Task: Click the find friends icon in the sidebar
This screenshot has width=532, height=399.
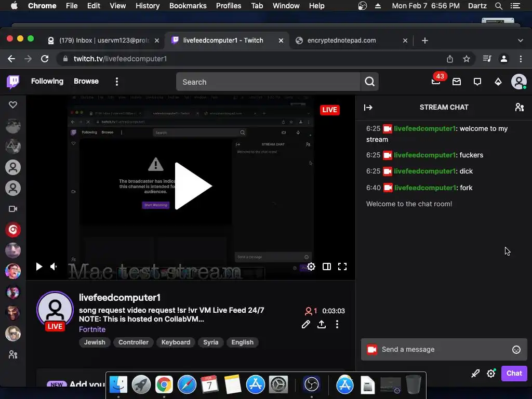Action: click(x=13, y=354)
